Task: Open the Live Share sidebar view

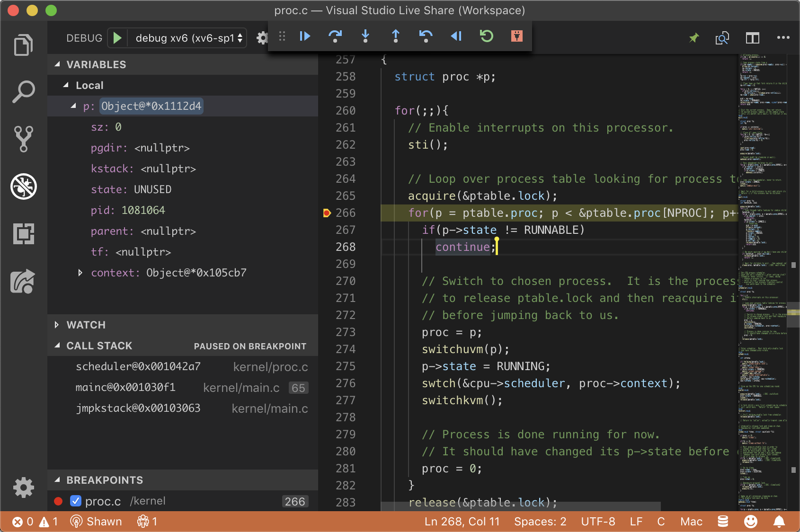Action: (x=24, y=282)
